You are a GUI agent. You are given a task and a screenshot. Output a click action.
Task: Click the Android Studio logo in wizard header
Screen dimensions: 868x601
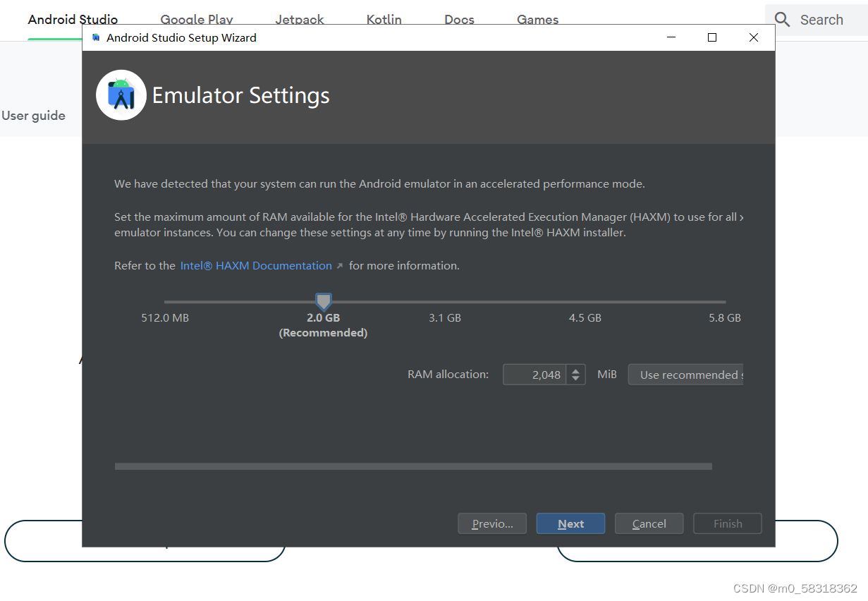[121, 95]
